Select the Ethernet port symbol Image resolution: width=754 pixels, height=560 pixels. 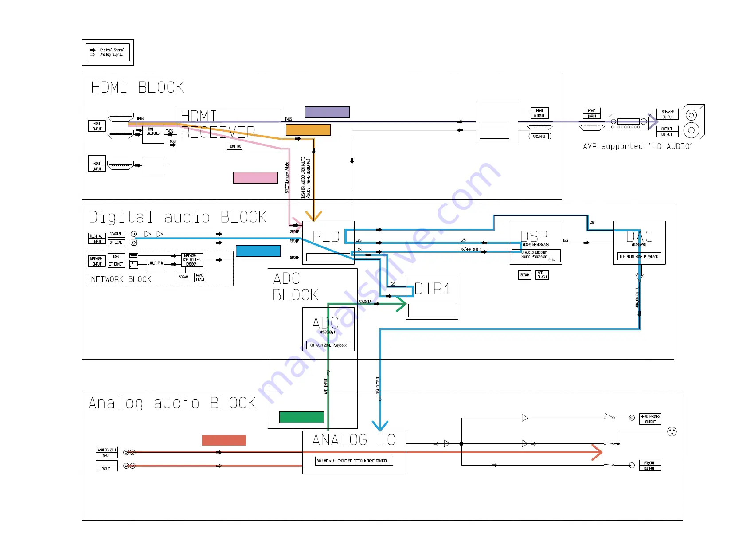(x=134, y=264)
